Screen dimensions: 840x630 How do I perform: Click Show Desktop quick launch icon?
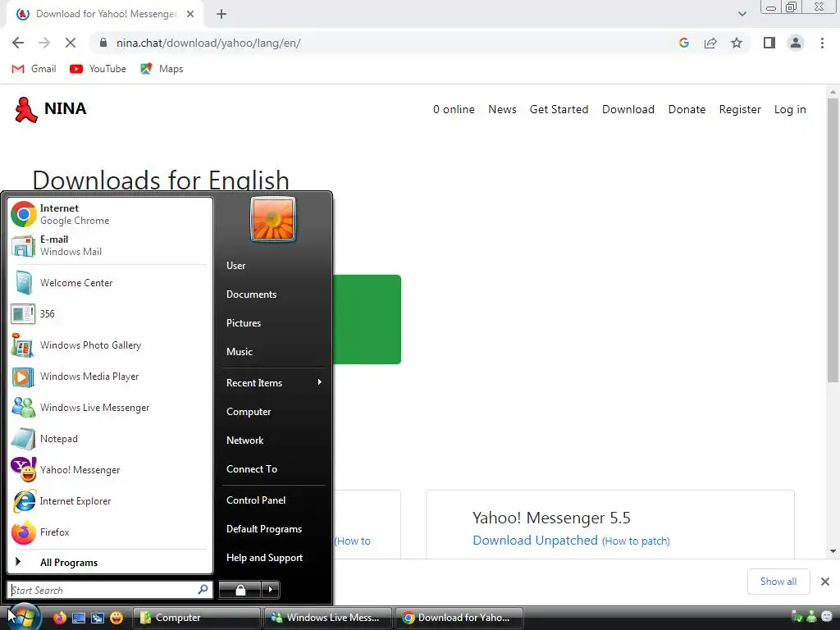pos(79,618)
